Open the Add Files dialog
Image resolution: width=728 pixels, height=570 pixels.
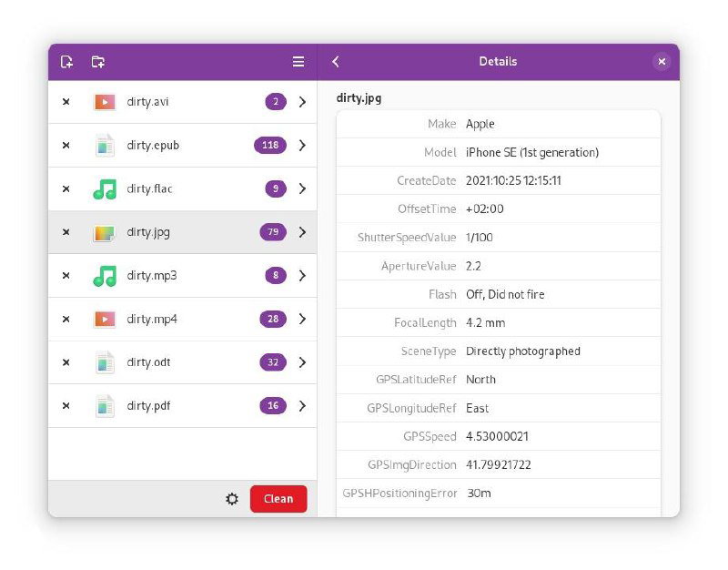(66, 61)
